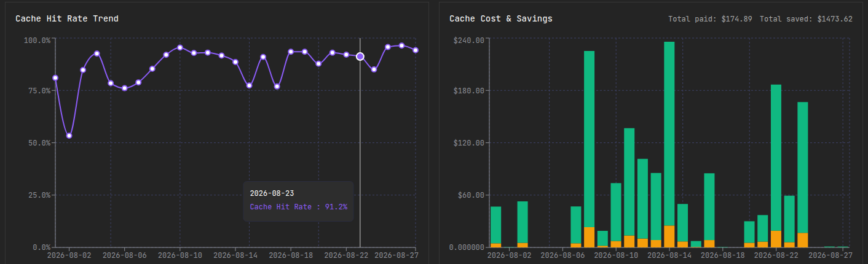
Task: Click 2026-08-06 label under cost chart
Action: pos(562,255)
